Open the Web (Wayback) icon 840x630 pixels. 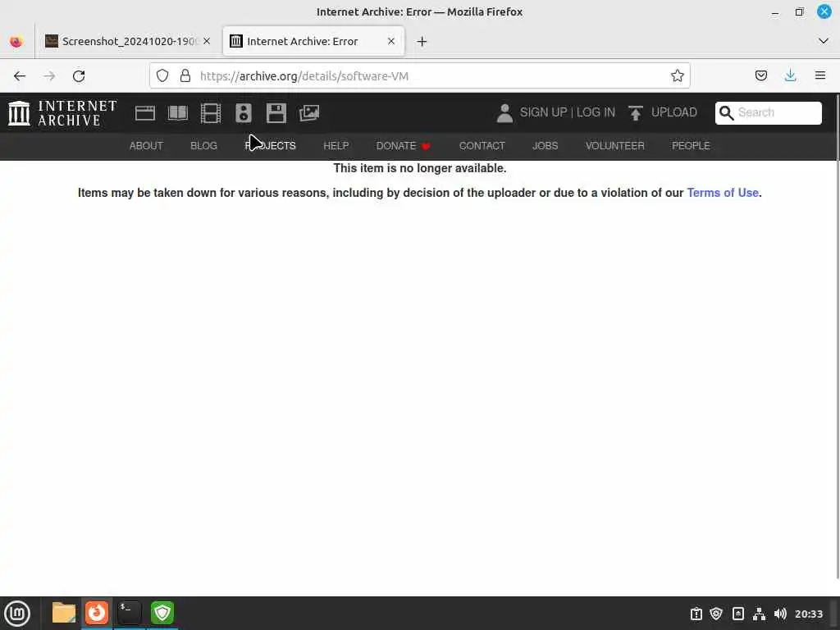[144, 113]
